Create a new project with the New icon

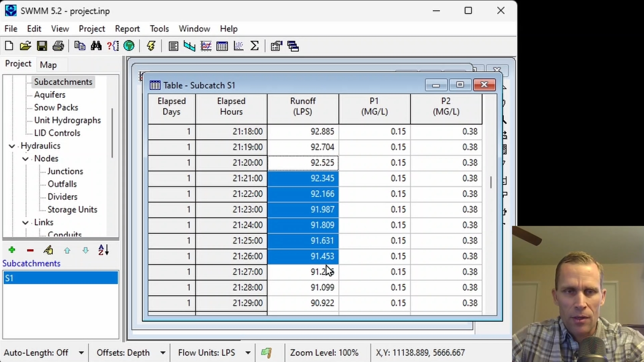9,46
